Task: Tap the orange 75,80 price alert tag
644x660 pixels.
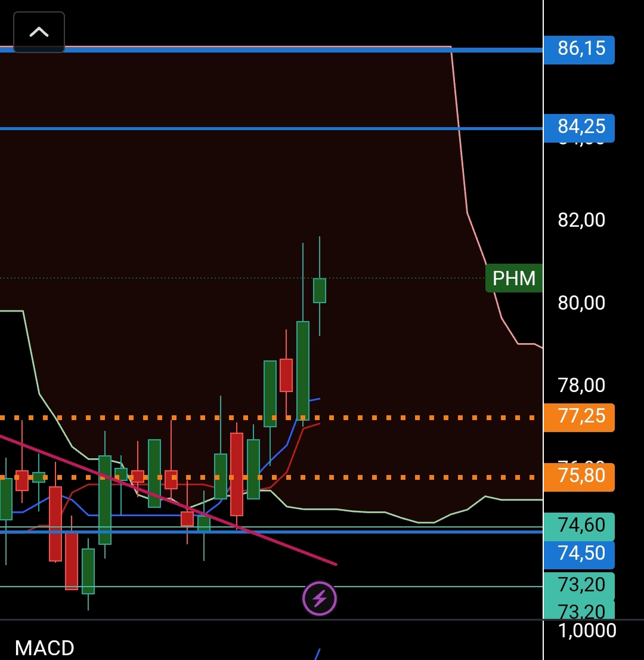Action: [580, 476]
